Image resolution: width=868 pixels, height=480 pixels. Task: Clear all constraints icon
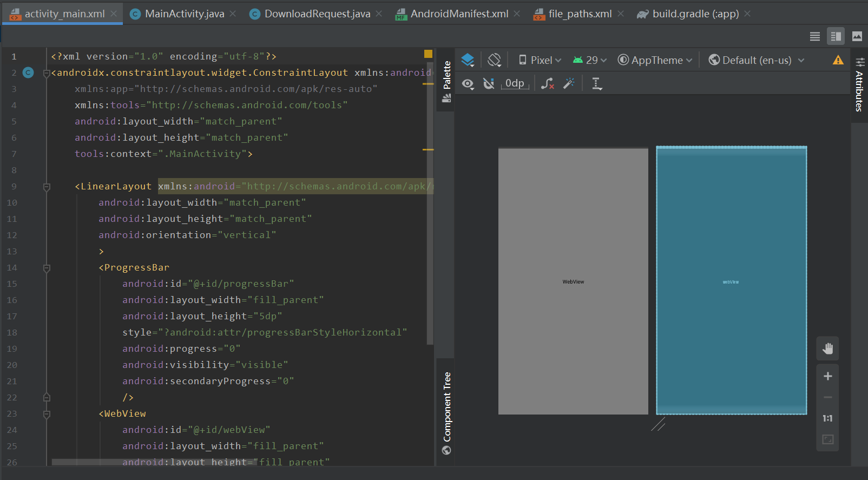(548, 83)
